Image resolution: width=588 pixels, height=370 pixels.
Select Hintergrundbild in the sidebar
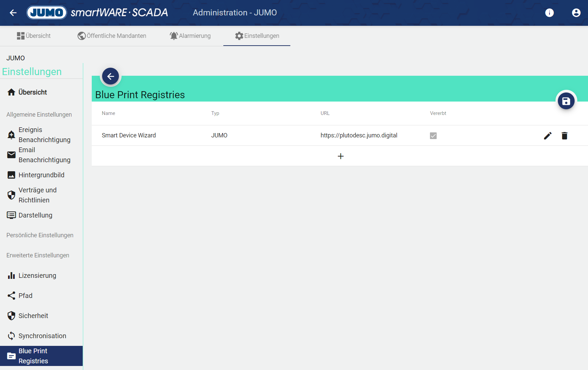pos(41,175)
